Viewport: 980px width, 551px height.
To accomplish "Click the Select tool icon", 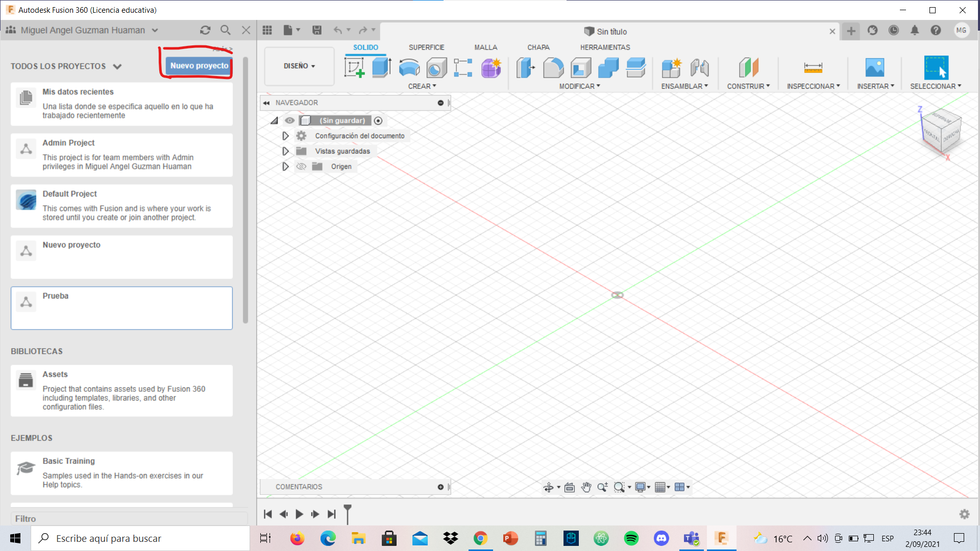I will (936, 67).
